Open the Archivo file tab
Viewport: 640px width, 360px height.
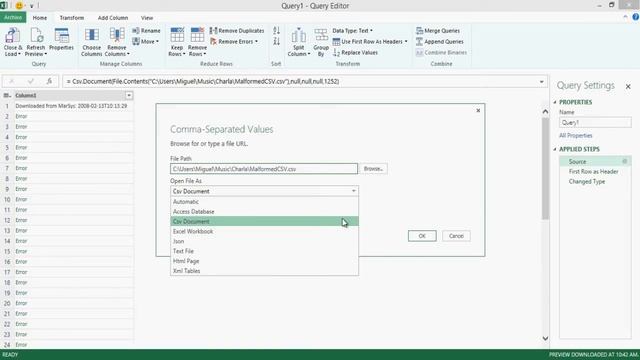coord(13,18)
